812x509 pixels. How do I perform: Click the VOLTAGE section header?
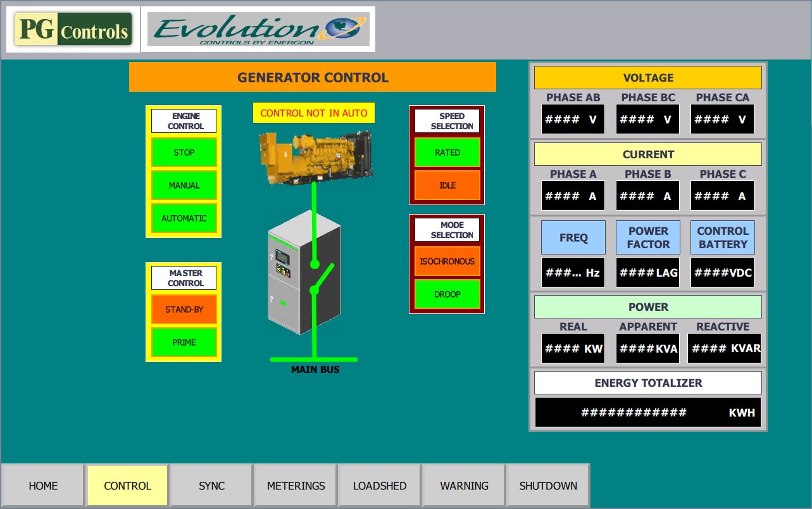coord(648,78)
